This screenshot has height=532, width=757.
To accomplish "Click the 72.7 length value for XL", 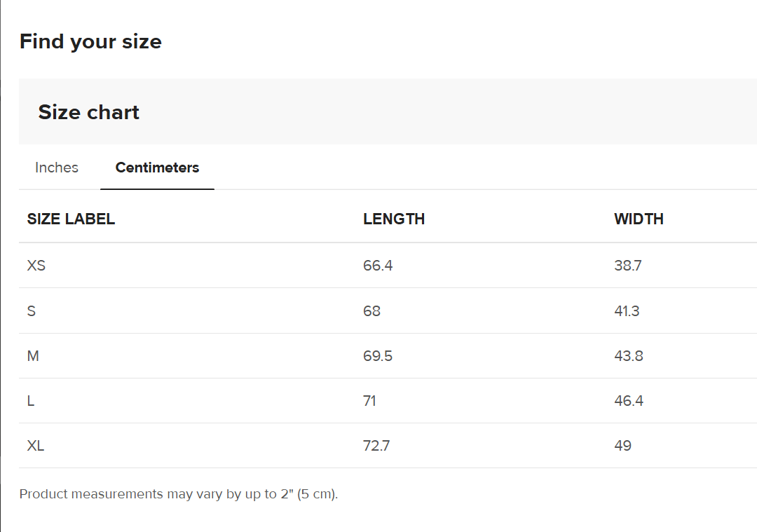I will (376, 446).
